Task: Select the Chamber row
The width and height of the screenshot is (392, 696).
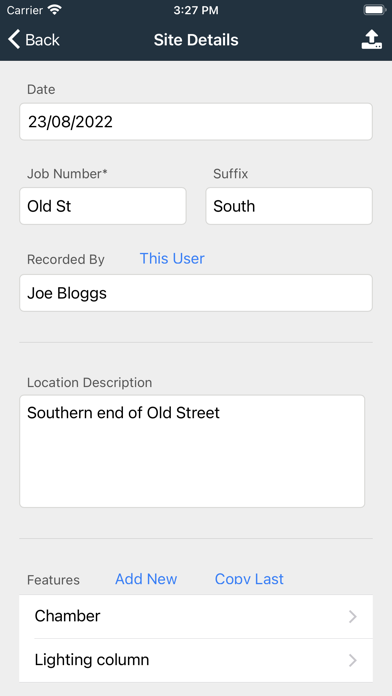Action: (196, 617)
